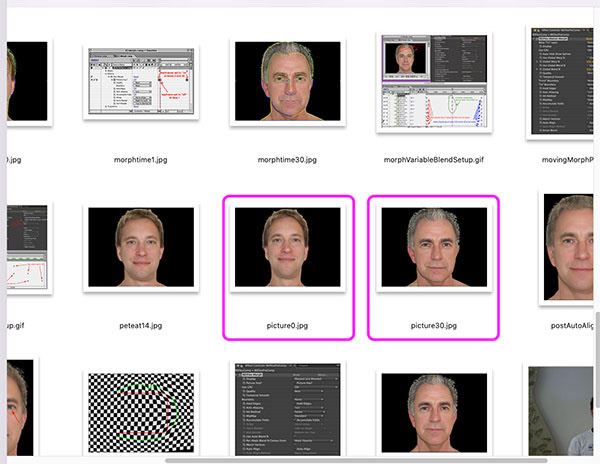
Task: Click the horizontal scrollbar at the bottom
Action: coord(356,460)
